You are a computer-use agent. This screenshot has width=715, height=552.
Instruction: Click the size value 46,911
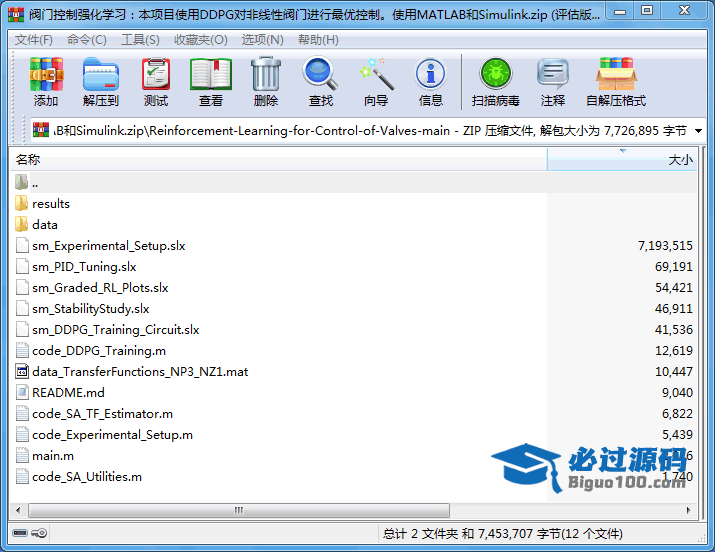pos(674,309)
